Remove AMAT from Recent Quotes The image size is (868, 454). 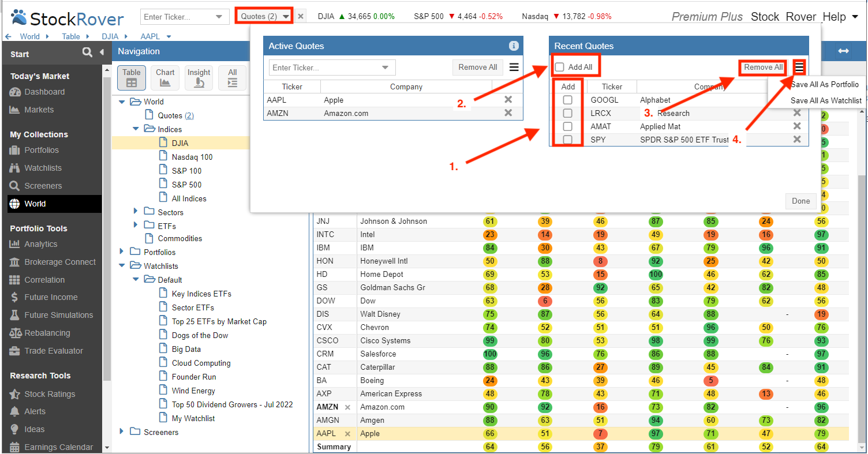pos(797,126)
